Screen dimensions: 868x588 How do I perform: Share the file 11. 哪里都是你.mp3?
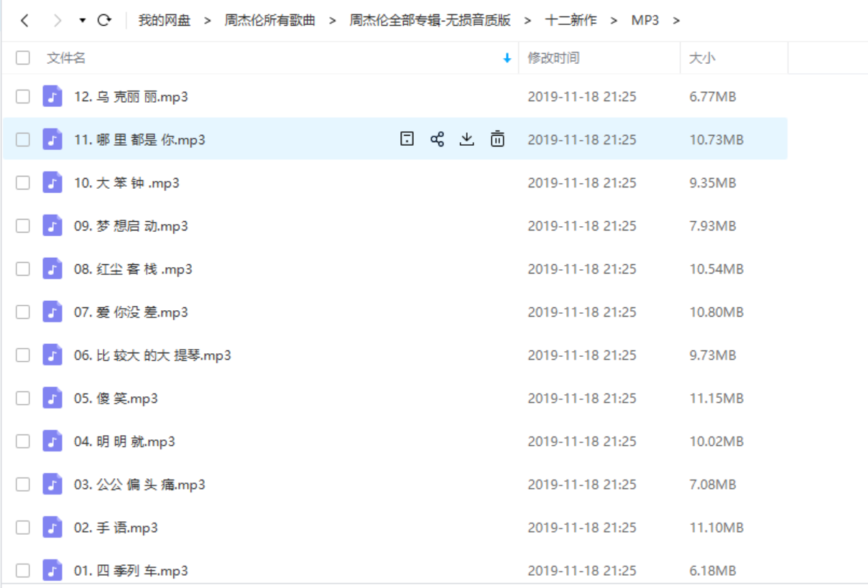point(437,139)
